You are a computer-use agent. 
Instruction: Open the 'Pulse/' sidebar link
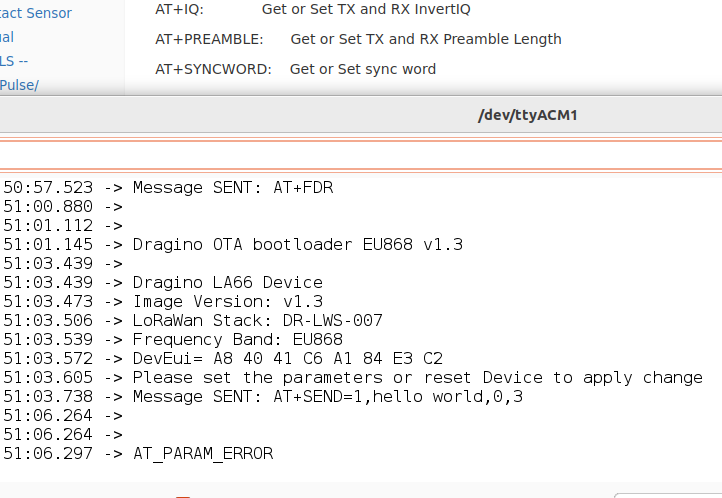click(x=20, y=84)
